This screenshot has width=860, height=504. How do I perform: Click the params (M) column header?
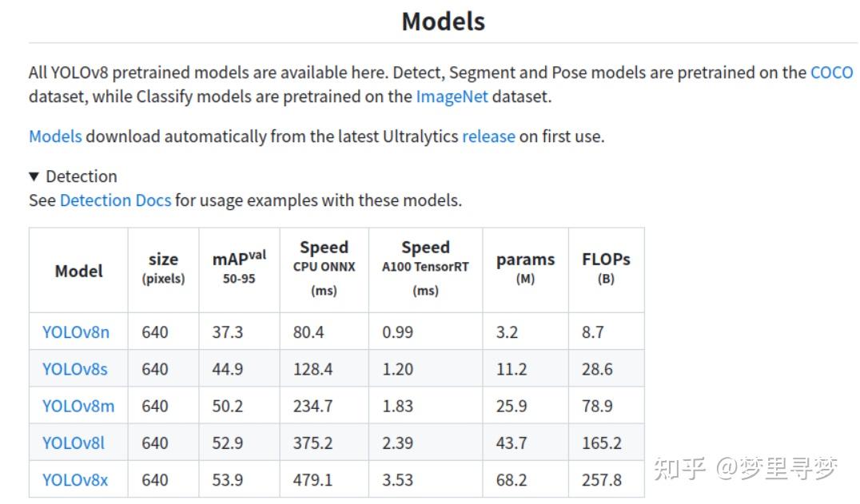[x=525, y=268]
